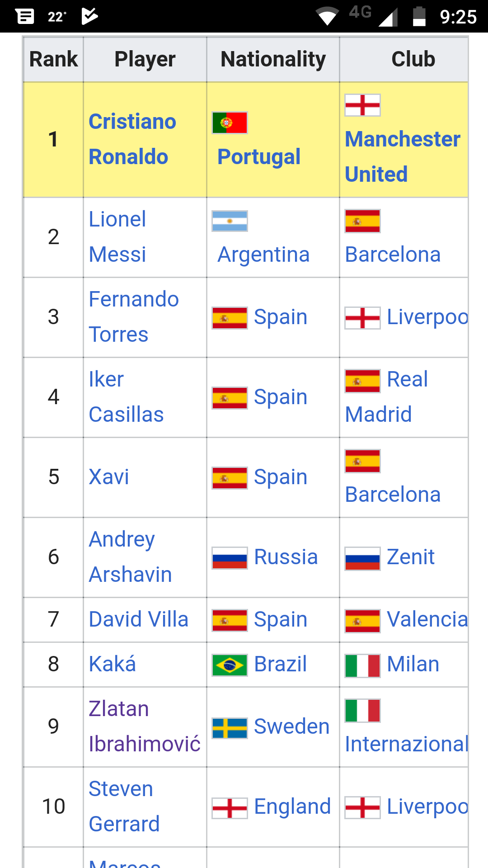Tap England flag above Manchester United

pos(362,105)
